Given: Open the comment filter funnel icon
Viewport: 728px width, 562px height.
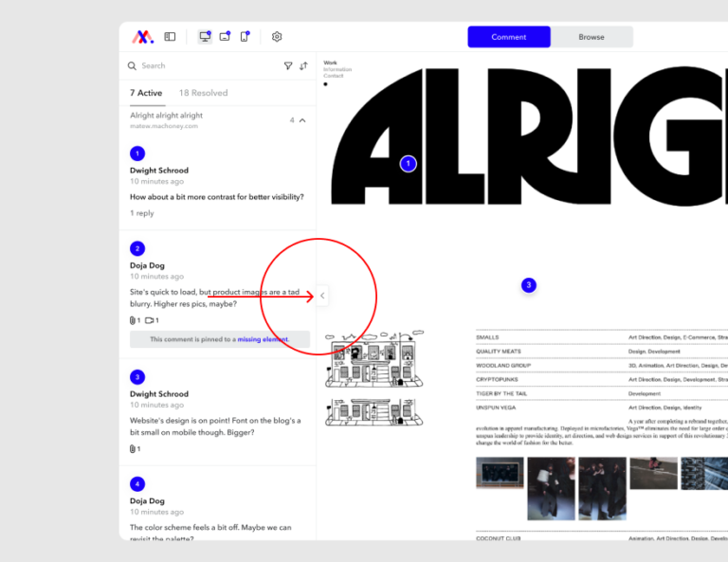Looking at the screenshot, I should 288,66.
